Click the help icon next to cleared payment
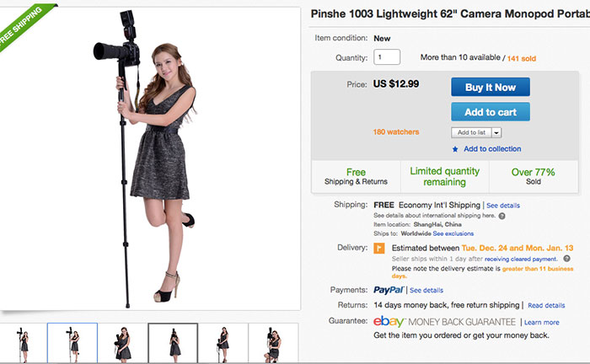This screenshot has height=364, width=590. 565,260
